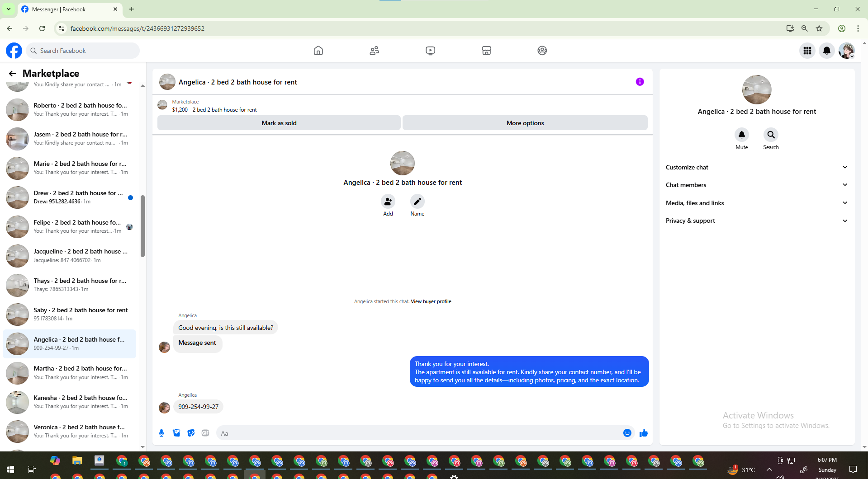Open Kanesha's conversation
The image size is (868, 479).
[x=69, y=402]
